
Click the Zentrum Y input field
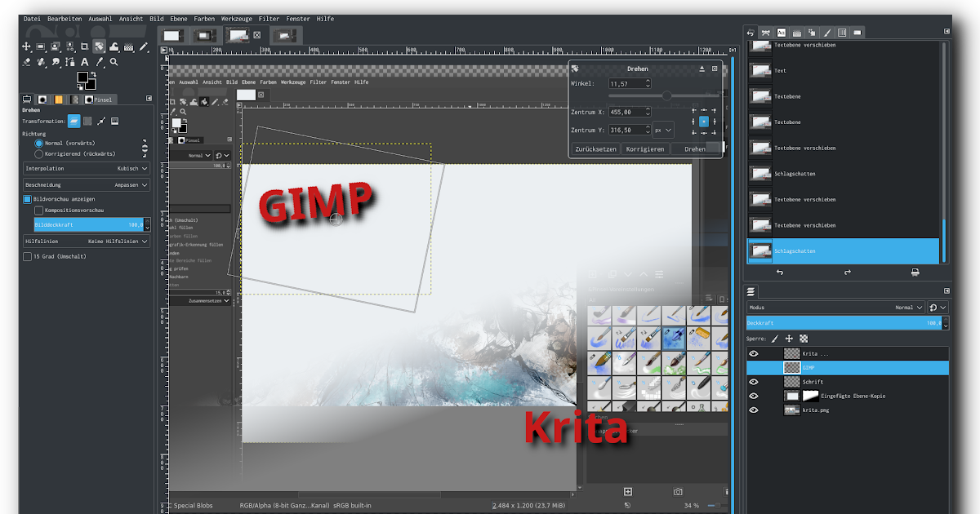pos(630,130)
